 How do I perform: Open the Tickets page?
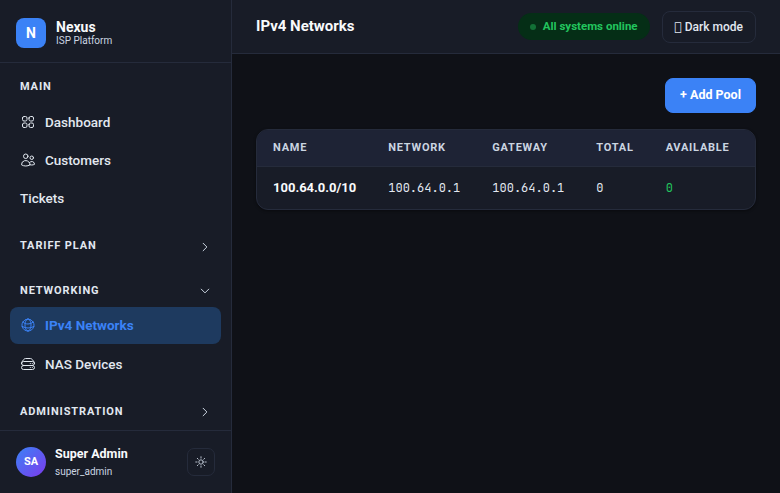(x=115, y=198)
